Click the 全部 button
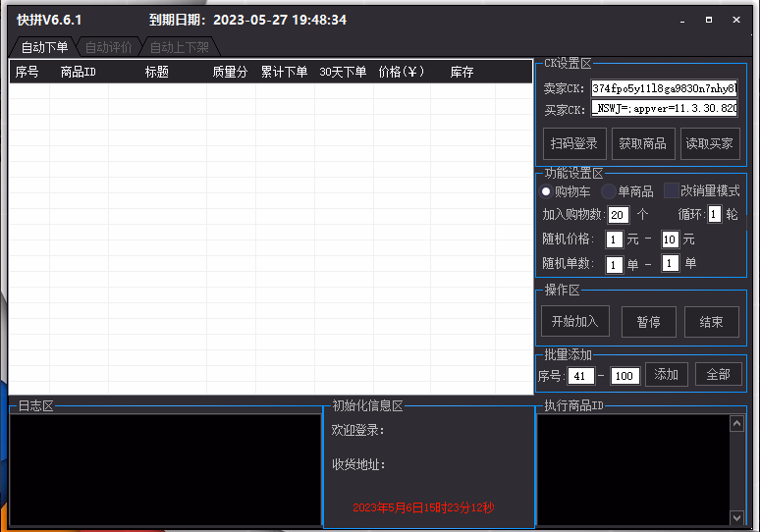This screenshot has width=760, height=532. point(719,375)
